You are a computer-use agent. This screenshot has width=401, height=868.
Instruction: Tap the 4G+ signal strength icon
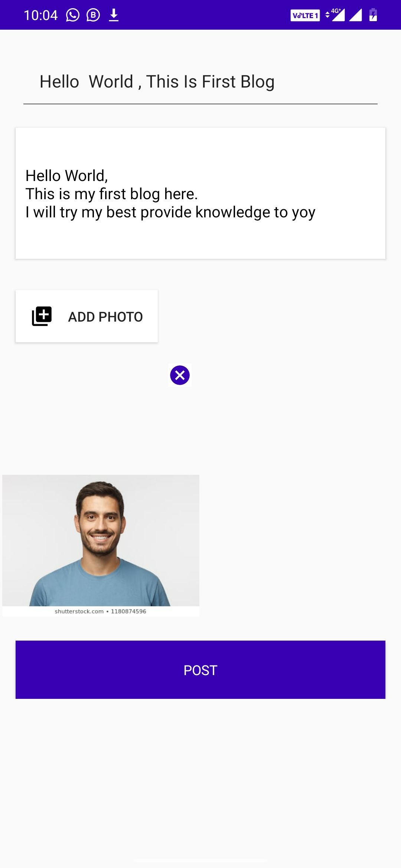(335, 15)
